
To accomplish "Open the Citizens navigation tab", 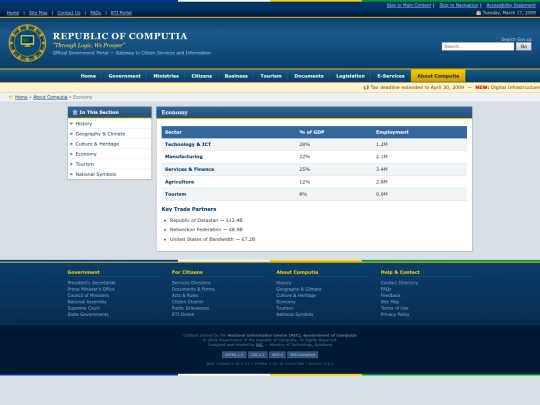I will [x=201, y=76].
